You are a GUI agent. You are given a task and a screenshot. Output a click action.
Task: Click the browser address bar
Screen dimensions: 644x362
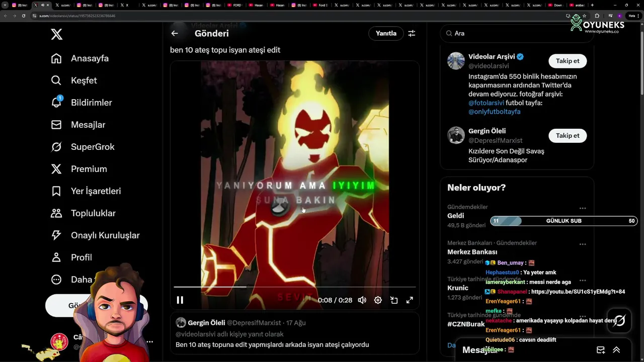pyautogui.click(x=297, y=16)
